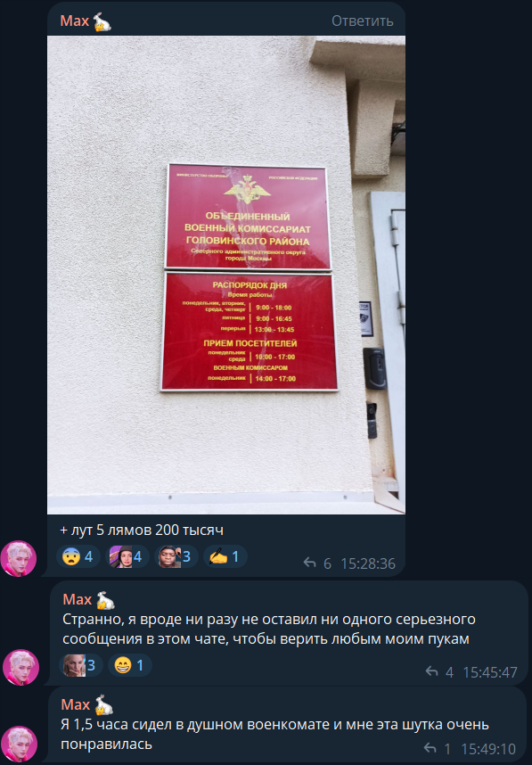Click the 15:45:47 message timestamp

(x=490, y=672)
